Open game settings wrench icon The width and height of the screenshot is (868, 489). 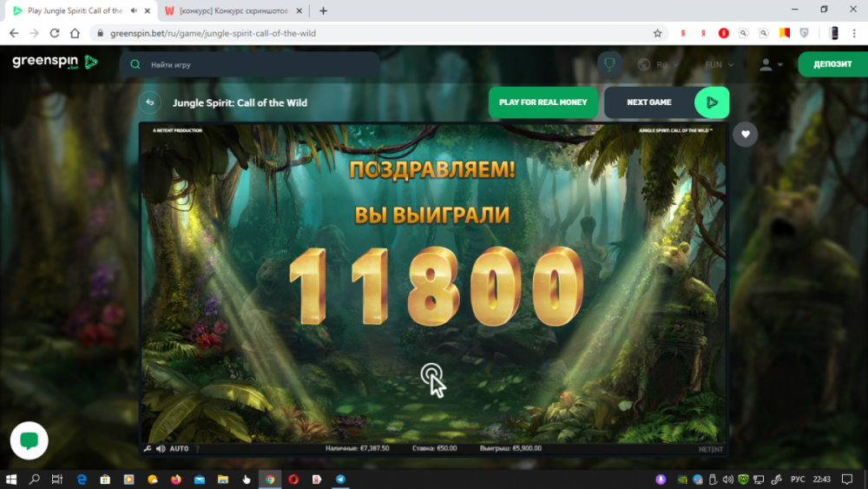click(148, 448)
